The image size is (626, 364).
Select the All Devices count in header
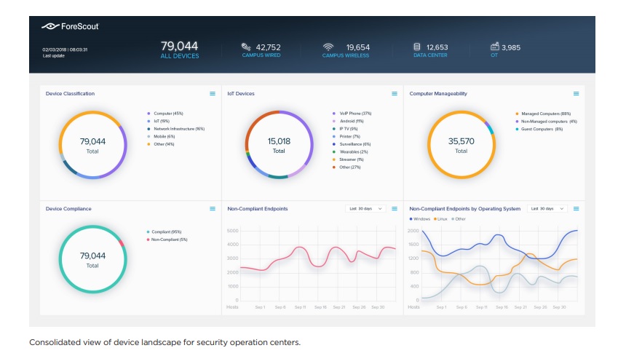pyautogui.click(x=179, y=47)
